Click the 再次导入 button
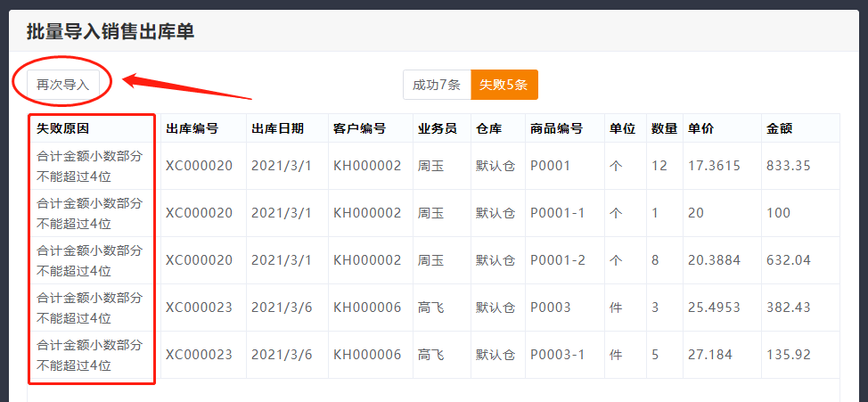 (x=63, y=85)
